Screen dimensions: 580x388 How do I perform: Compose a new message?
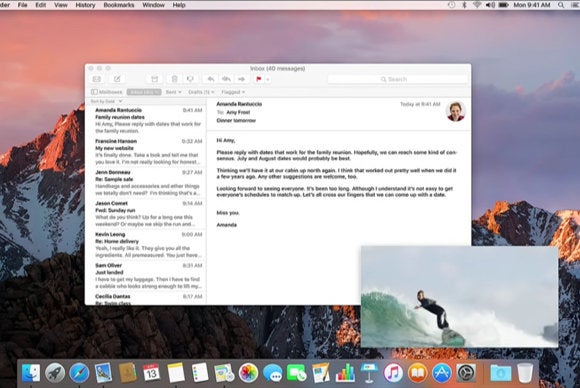[x=117, y=79]
